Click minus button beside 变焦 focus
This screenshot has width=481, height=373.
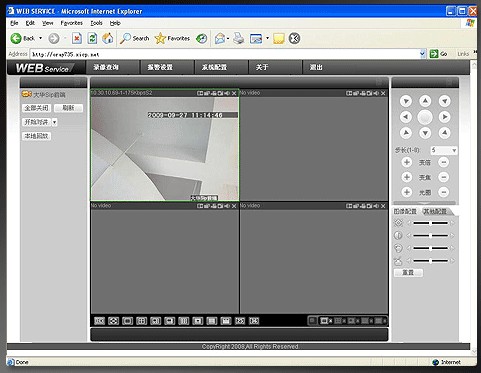coord(444,177)
